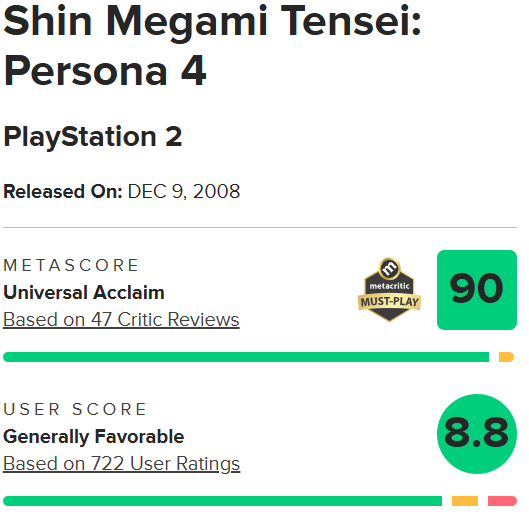This screenshot has height=529, width=529.
Task: Click the USER SCORE label
Action: 75,409
